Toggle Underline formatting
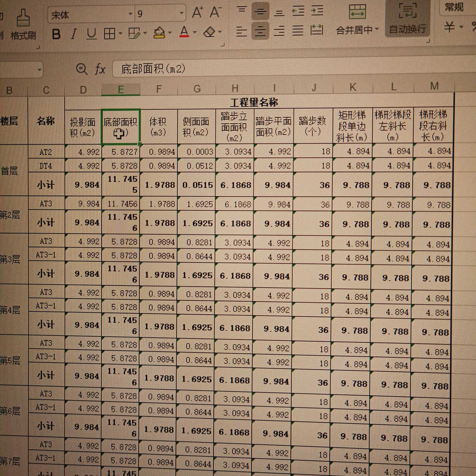The image size is (476, 476). point(91,34)
